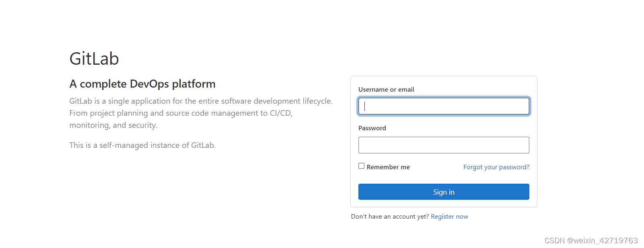
Task: Click the blue Sign in button
Action: pos(444,192)
